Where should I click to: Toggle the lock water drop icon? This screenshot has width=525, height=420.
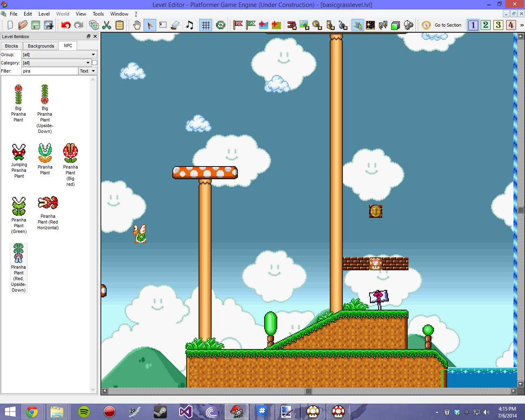(x=343, y=25)
